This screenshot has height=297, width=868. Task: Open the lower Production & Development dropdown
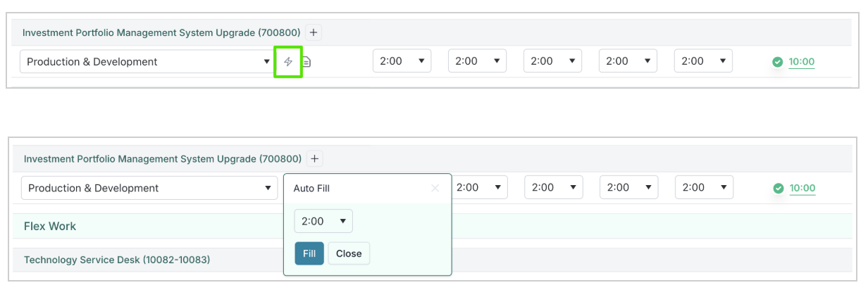149,188
